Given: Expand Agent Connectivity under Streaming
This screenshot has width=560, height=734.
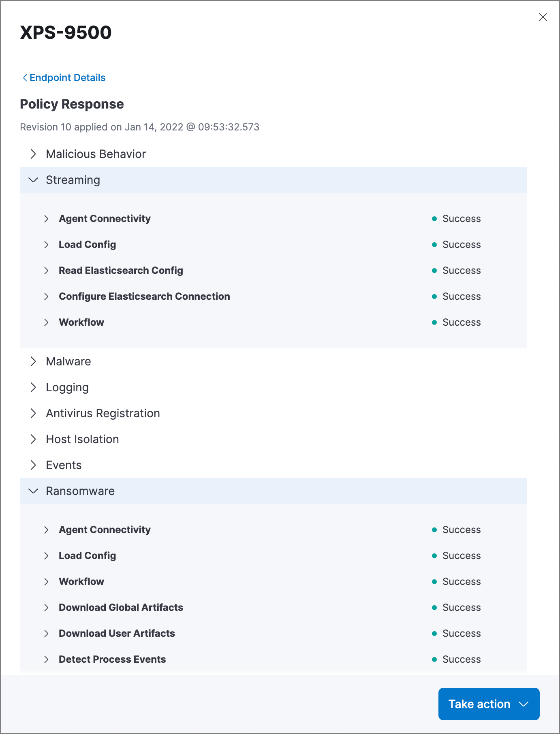Looking at the screenshot, I should pos(46,218).
